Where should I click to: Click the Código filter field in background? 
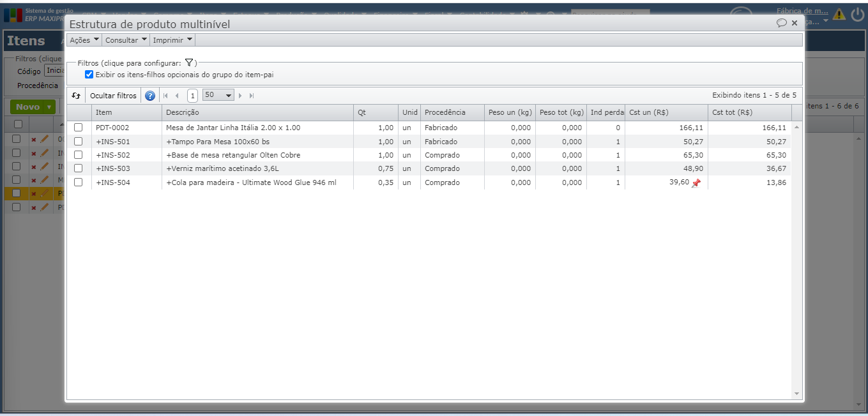(56, 71)
